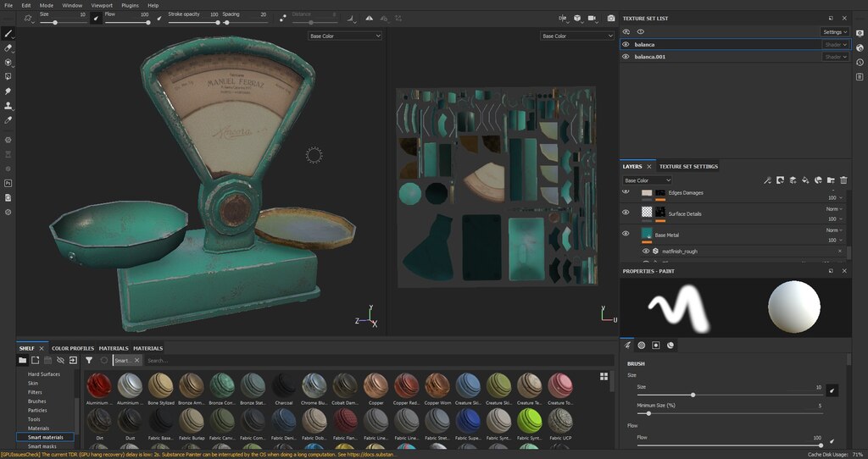The height and width of the screenshot is (459, 868).
Task: Add a mask using layers panel icon
Action: tap(780, 180)
